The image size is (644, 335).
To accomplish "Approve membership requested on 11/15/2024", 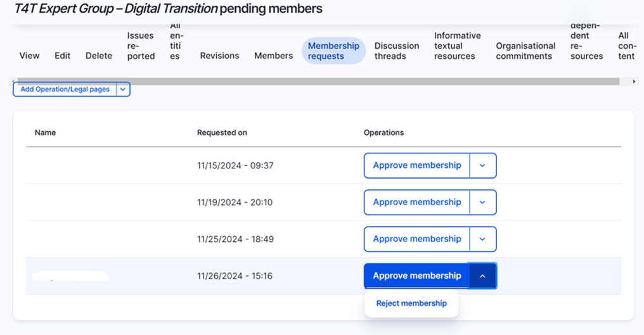I will [x=416, y=166].
